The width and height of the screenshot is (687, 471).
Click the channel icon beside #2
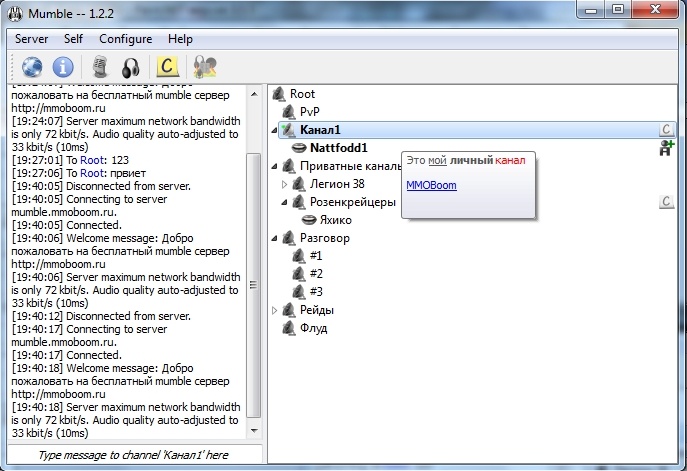298,274
